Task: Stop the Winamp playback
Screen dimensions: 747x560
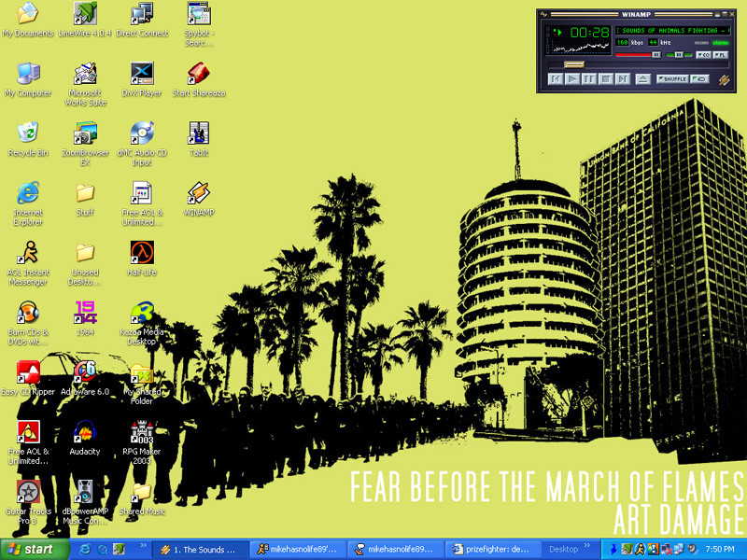Action: pos(605,79)
